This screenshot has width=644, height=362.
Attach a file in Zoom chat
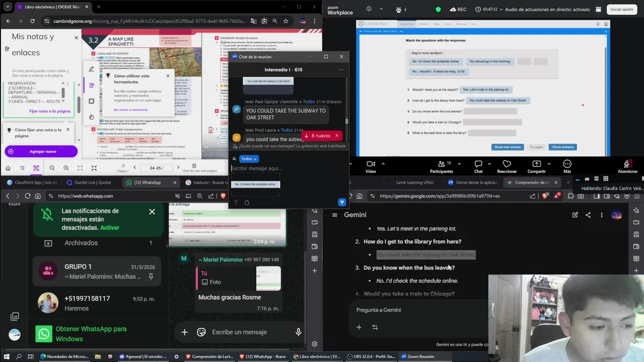tap(247, 203)
